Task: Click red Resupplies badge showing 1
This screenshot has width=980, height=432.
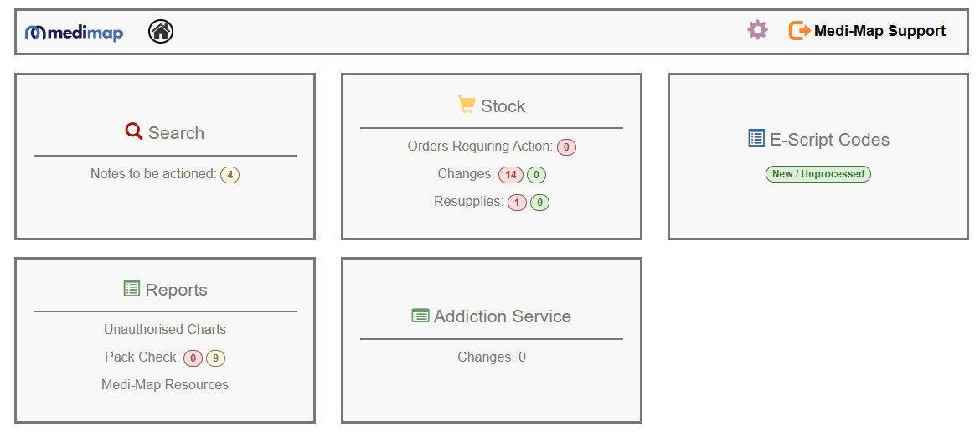Action: (x=517, y=203)
